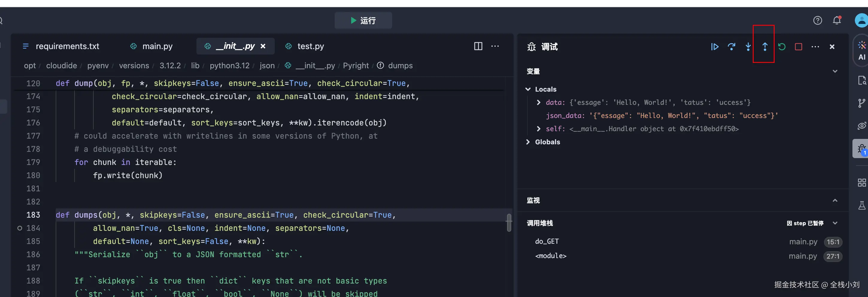Image resolution: width=868 pixels, height=297 pixels.
Task: Expand the self variable entry
Action: click(538, 129)
